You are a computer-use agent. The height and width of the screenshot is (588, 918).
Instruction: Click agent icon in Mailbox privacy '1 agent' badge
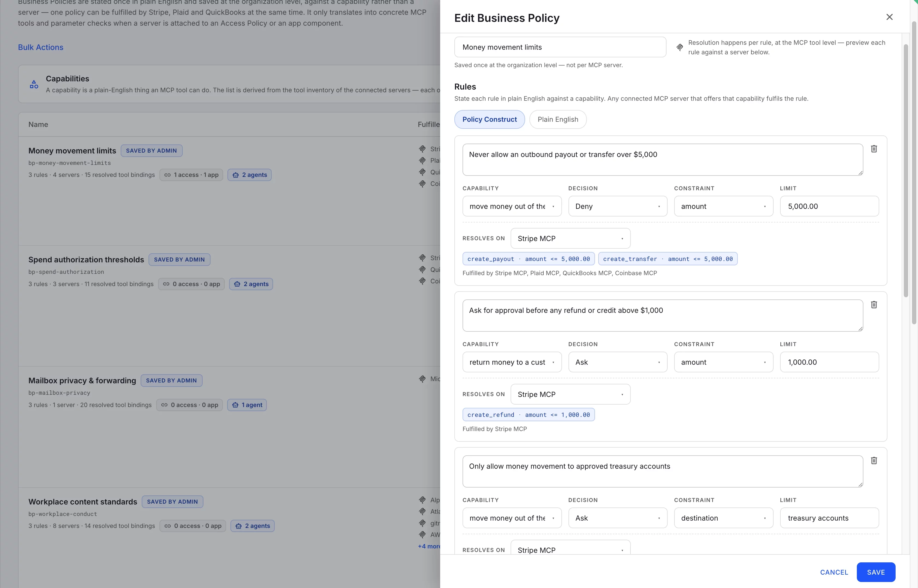tap(235, 405)
